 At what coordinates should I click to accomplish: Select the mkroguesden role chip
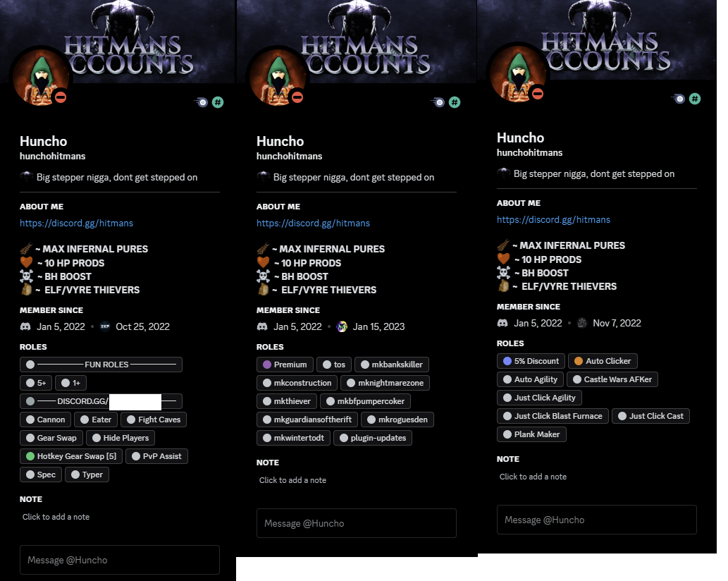(x=397, y=420)
